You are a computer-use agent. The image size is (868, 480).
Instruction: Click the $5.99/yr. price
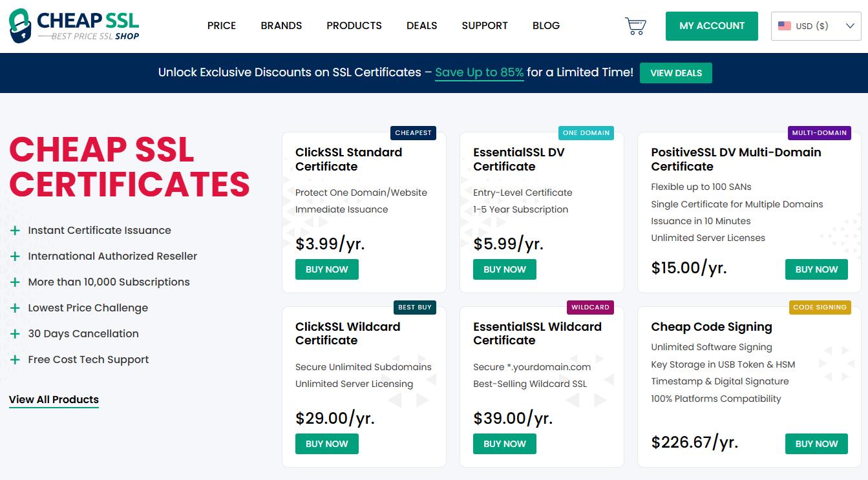point(508,244)
